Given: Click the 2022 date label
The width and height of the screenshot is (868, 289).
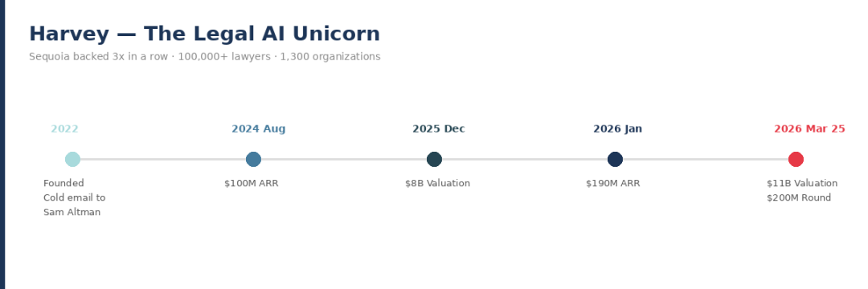Looking at the screenshot, I should [65, 128].
